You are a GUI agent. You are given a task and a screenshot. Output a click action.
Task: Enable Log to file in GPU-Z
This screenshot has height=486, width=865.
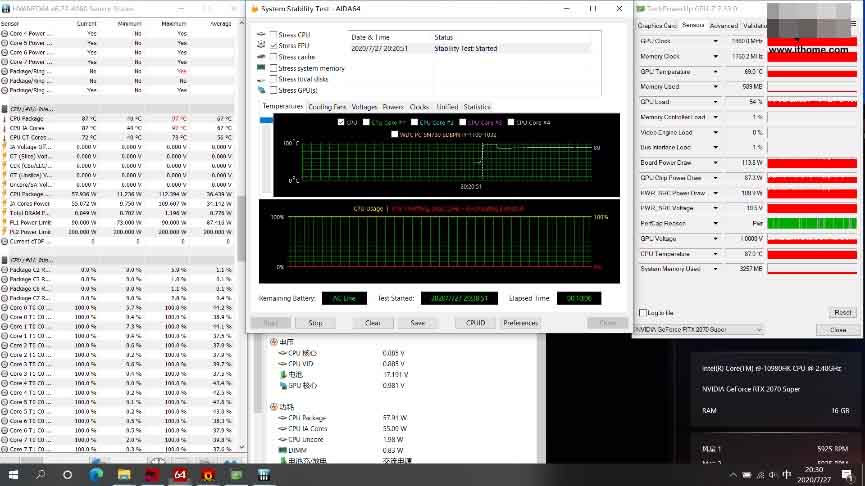pos(643,313)
